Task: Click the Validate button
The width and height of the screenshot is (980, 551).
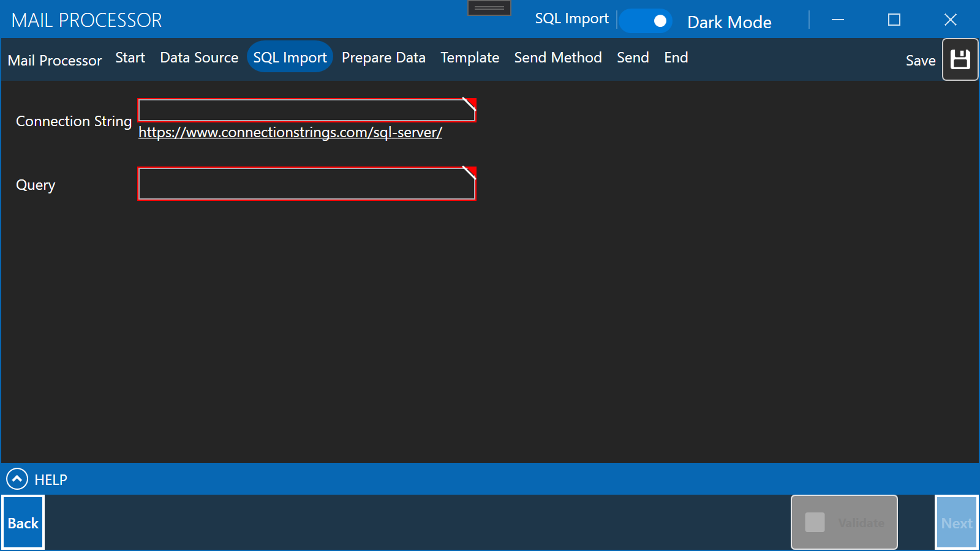Action: coord(844,522)
